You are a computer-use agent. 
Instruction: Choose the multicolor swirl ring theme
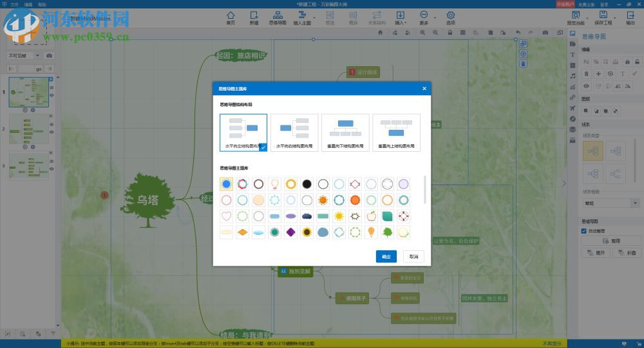pyautogui.click(x=242, y=184)
